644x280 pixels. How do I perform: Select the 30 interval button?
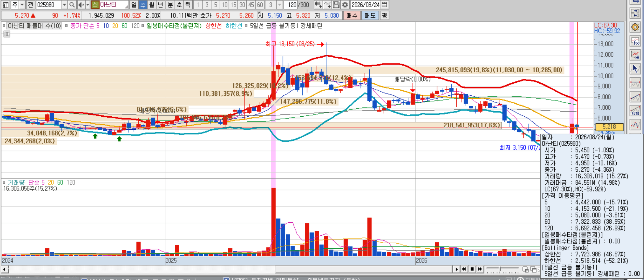pyautogui.click(x=242, y=5)
